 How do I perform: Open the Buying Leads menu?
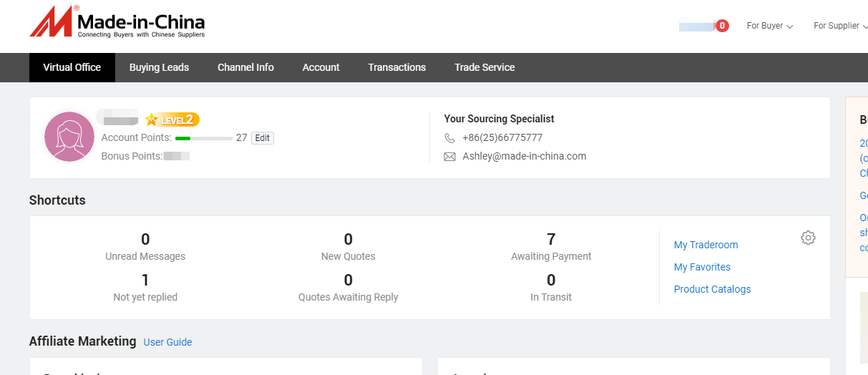click(159, 67)
